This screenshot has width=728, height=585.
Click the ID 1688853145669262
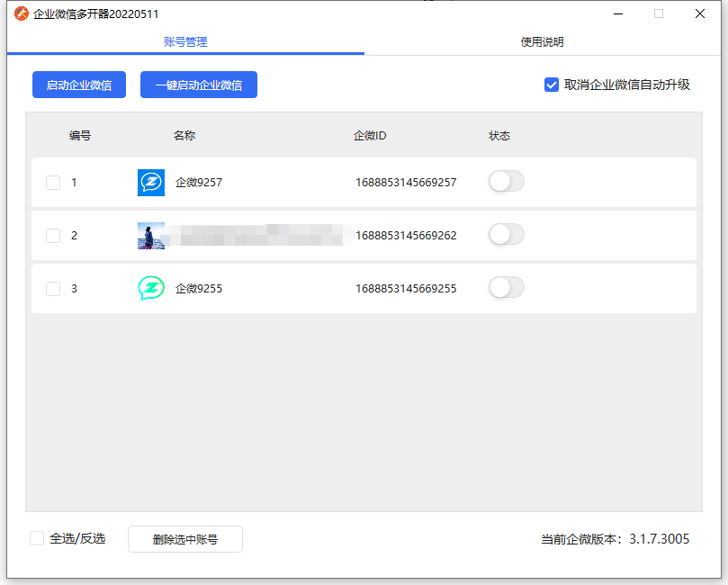point(406,236)
